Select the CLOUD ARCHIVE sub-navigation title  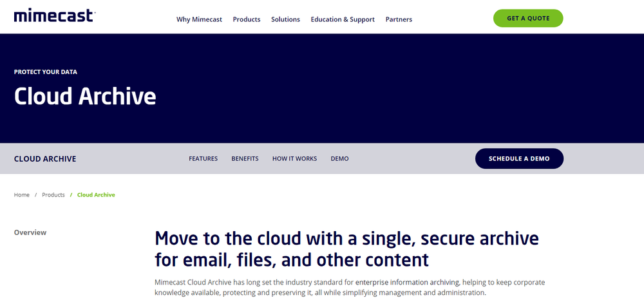45,159
